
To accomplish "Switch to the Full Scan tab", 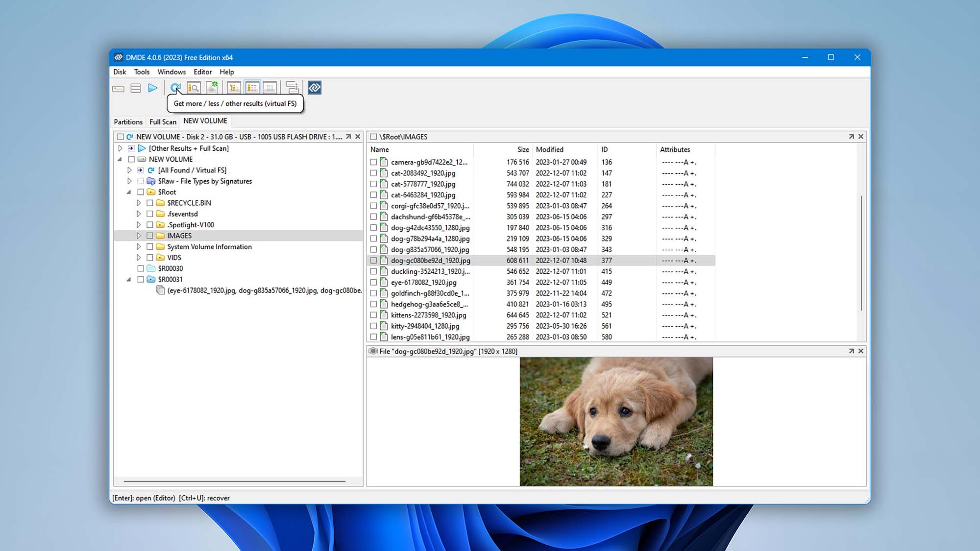I will (x=162, y=121).
